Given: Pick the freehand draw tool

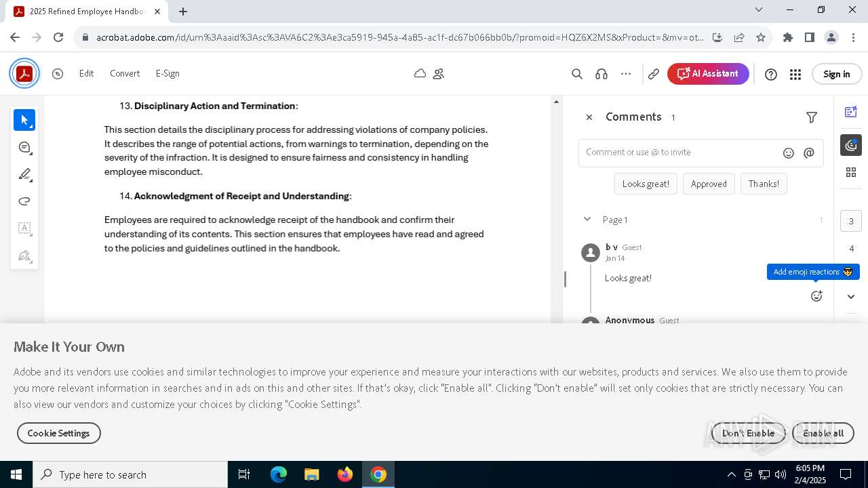Looking at the screenshot, I should pyautogui.click(x=24, y=201).
